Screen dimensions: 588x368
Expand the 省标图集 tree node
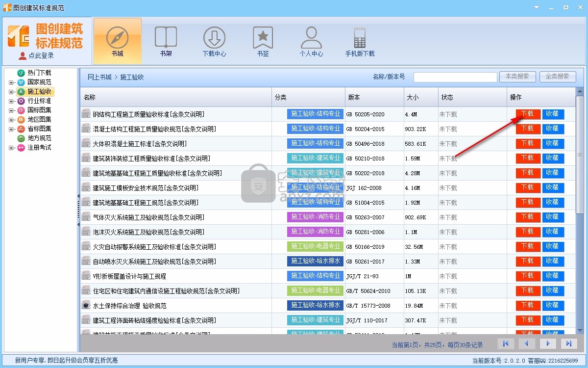click(11, 129)
